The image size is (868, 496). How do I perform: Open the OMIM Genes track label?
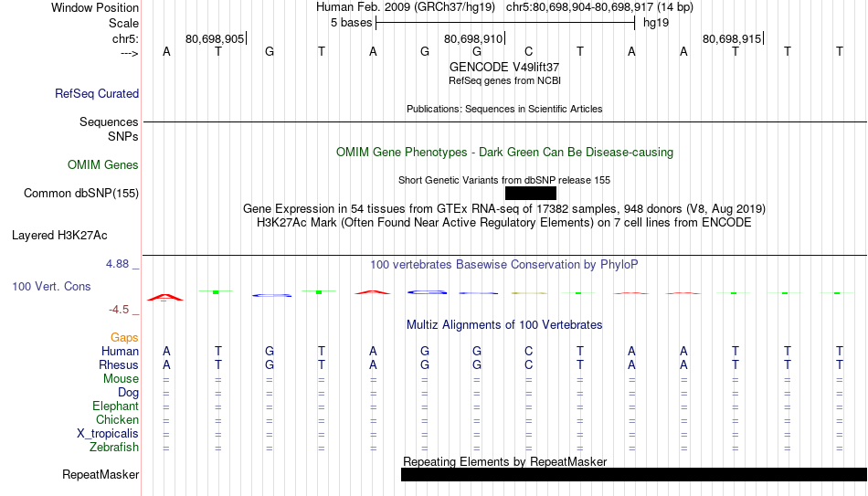pos(103,165)
